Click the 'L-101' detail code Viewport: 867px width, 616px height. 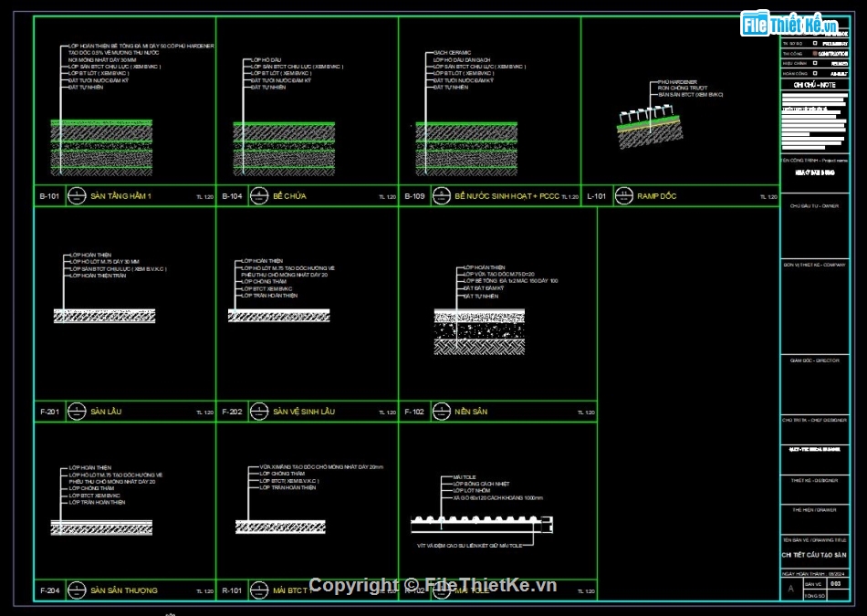click(597, 195)
